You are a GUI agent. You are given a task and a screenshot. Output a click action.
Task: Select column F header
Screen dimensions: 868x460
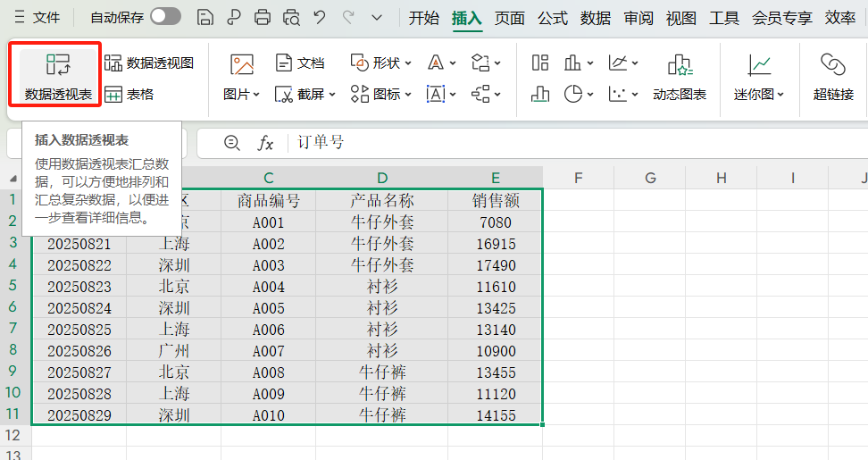coord(578,178)
